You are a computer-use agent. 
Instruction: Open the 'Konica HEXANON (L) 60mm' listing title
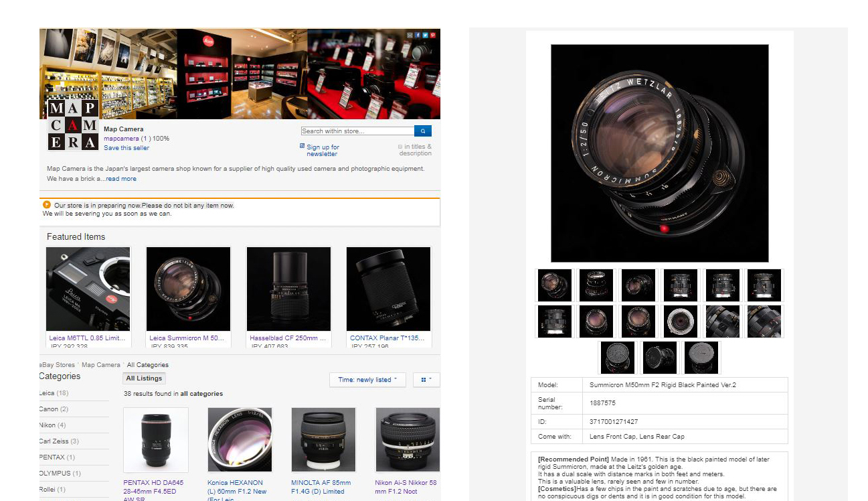coord(237,490)
